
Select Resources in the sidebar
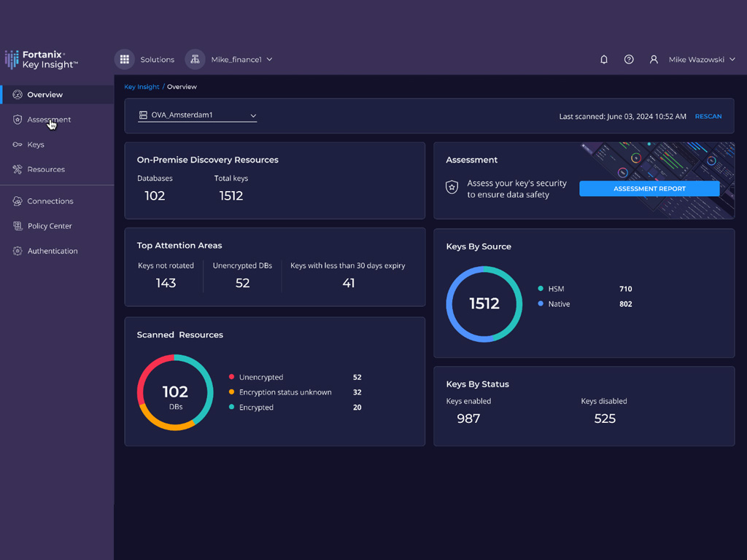point(46,169)
